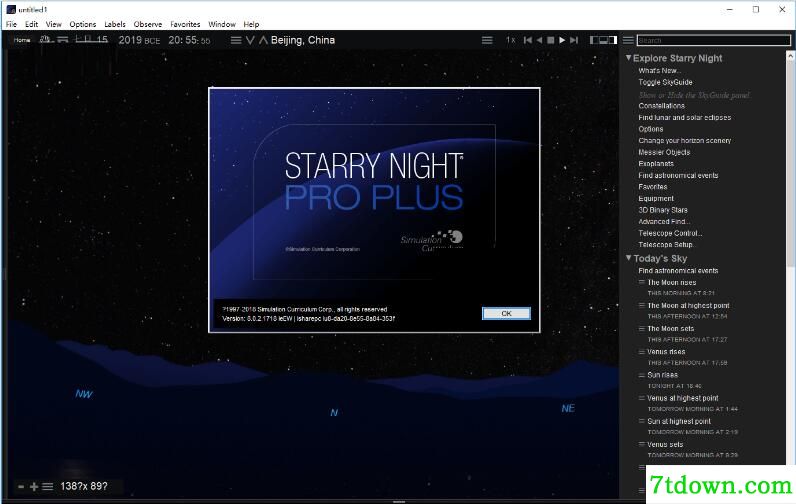Open Telescope Setup
Viewport: 796px width, 504px height.
click(x=666, y=245)
